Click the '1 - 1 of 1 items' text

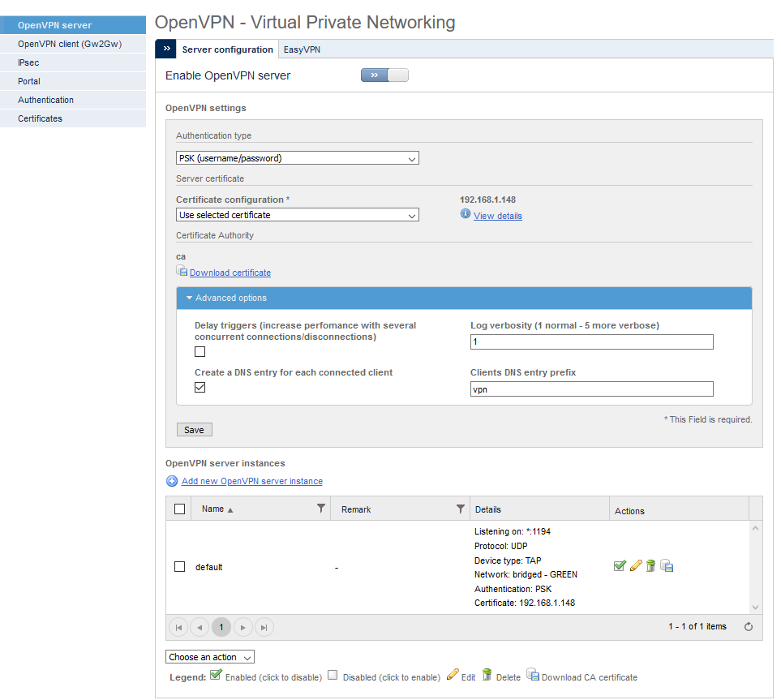coord(697,626)
